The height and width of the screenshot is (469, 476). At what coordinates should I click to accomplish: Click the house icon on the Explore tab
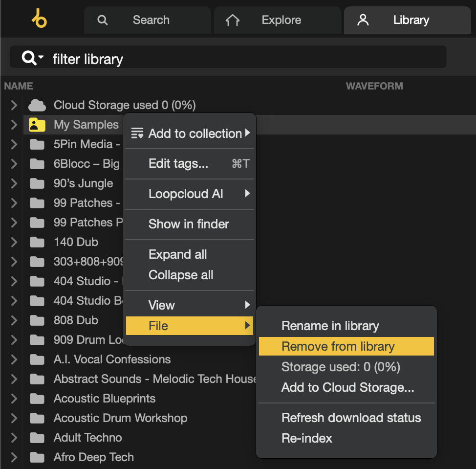tap(232, 20)
